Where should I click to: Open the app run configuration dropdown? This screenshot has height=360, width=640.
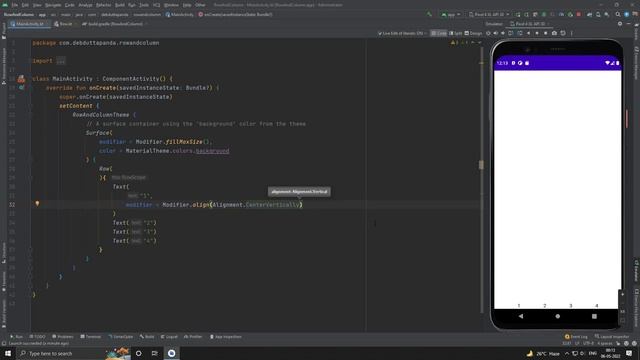pos(451,14)
